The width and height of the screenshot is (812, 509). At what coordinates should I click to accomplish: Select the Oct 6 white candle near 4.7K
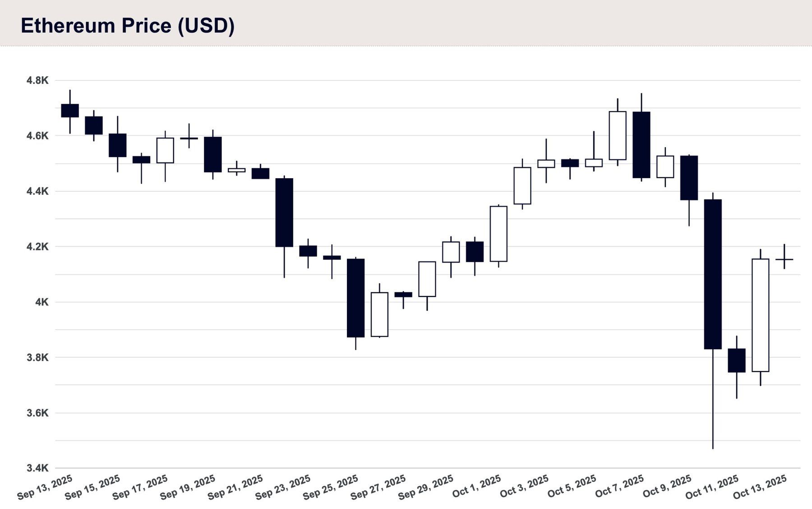click(x=618, y=135)
